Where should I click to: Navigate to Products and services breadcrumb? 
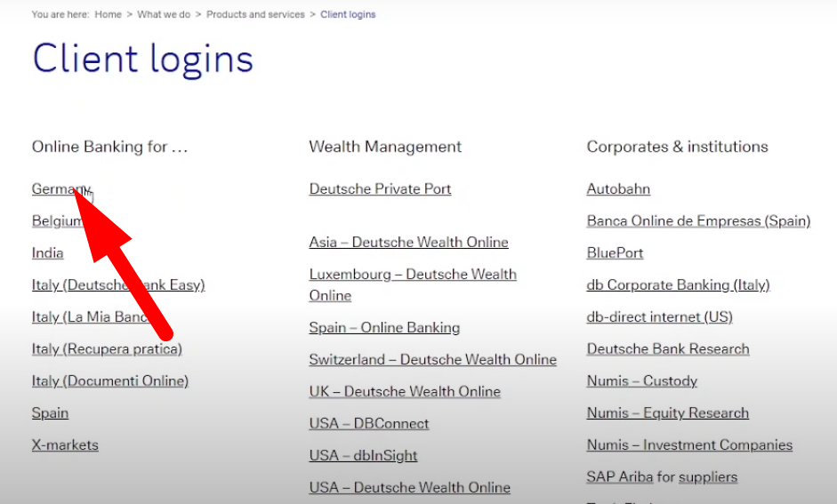click(x=255, y=14)
